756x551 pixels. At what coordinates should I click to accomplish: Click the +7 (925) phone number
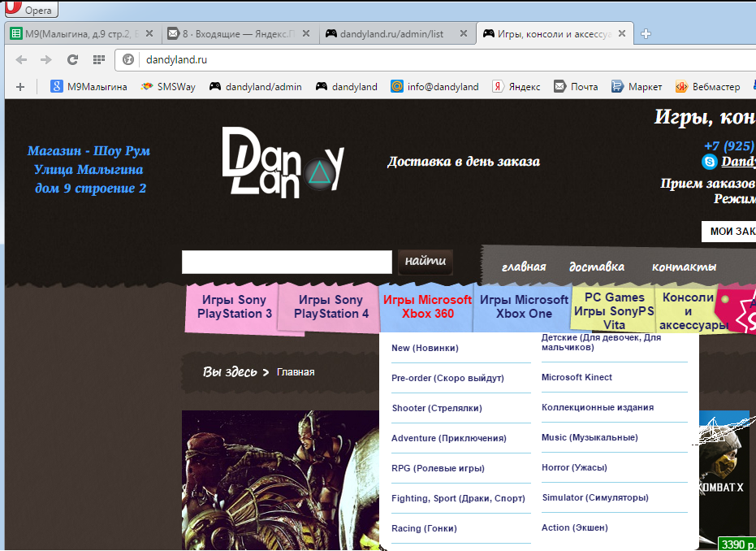(x=729, y=145)
